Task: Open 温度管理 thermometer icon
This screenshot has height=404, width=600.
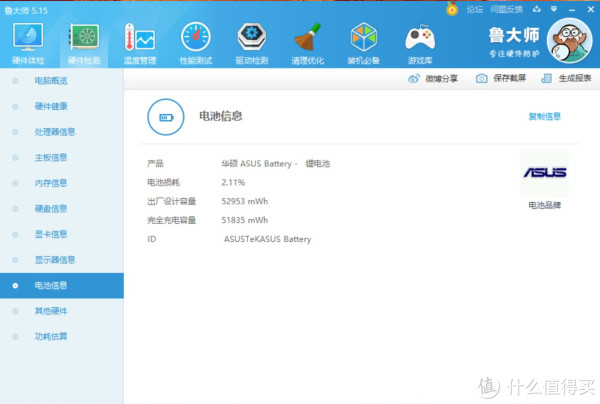Action: point(140,37)
